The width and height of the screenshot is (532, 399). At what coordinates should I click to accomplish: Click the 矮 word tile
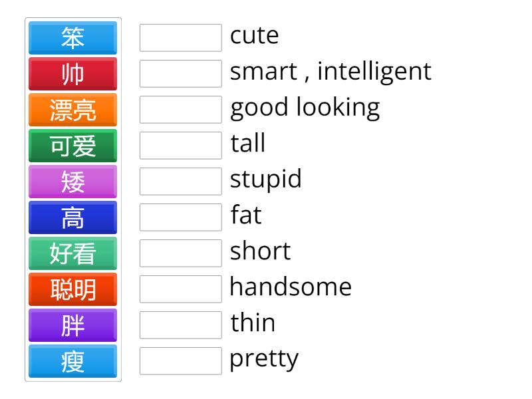(x=72, y=182)
